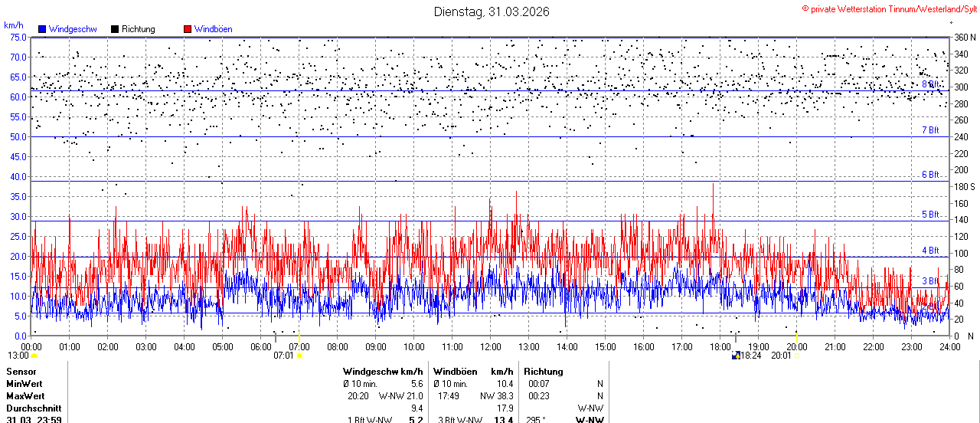The height and width of the screenshot is (423, 980).
Task: Click the Windböen km/h column header
Action: pyautogui.click(x=473, y=372)
